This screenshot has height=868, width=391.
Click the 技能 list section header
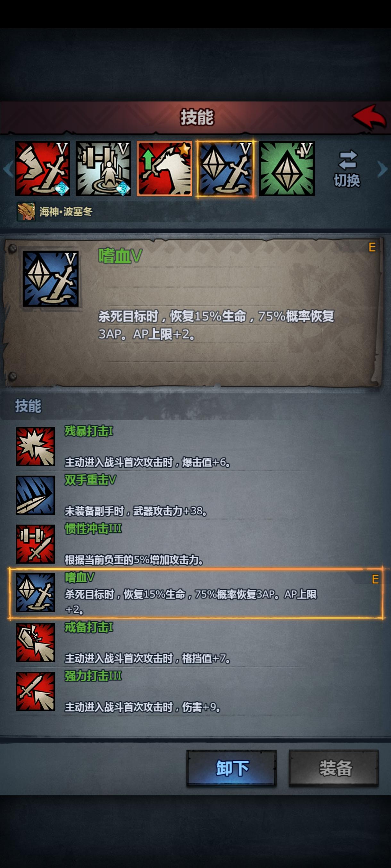[x=28, y=406]
